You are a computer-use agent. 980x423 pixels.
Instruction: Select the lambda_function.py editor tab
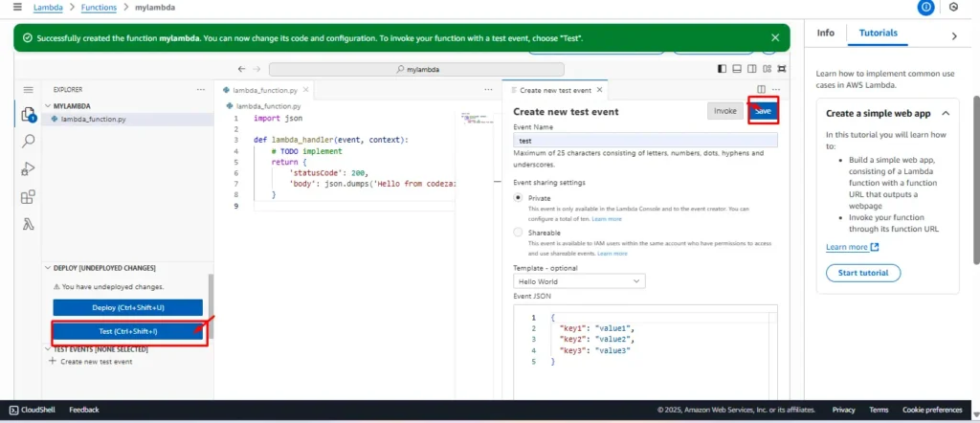coord(264,90)
